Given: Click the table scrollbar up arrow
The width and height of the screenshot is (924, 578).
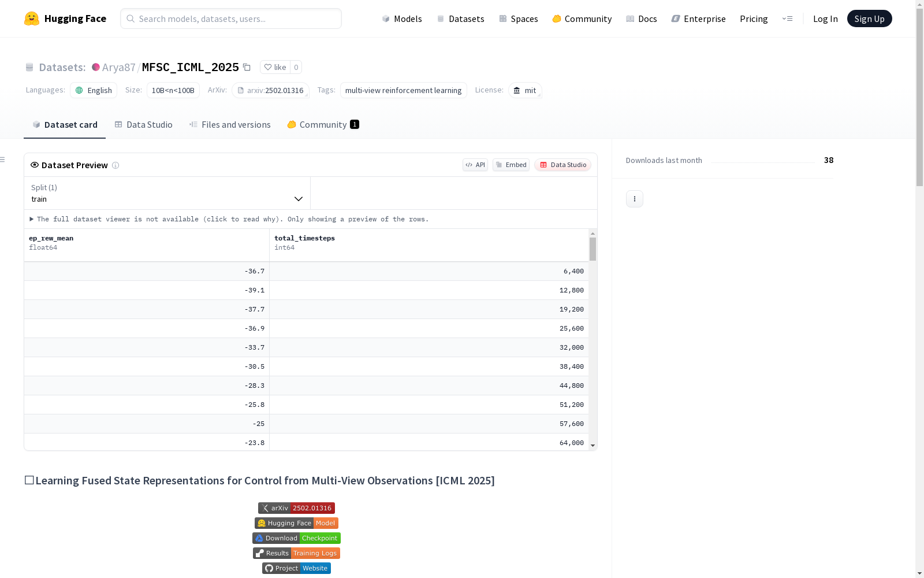Looking at the screenshot, I should tap(593, 234).
